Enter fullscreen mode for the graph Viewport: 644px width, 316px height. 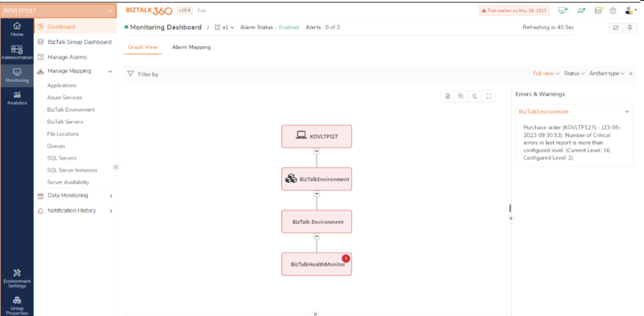click(x=488, y=96)
